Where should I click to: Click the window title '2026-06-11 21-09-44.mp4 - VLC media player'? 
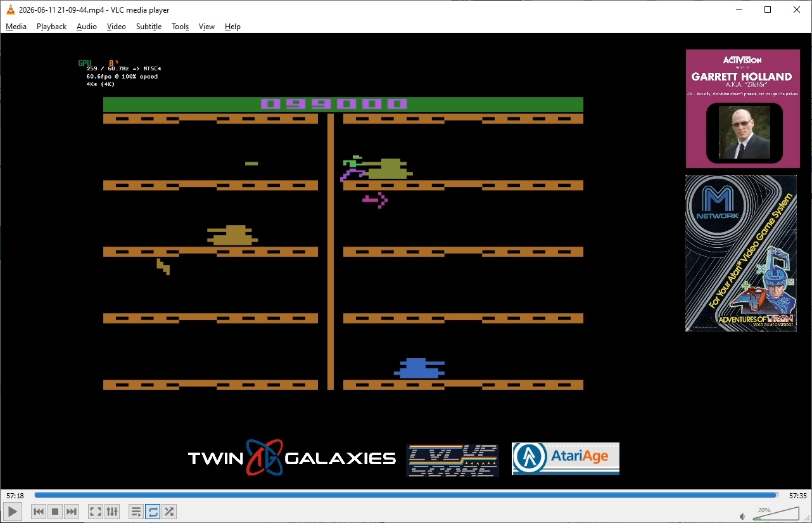94,10
